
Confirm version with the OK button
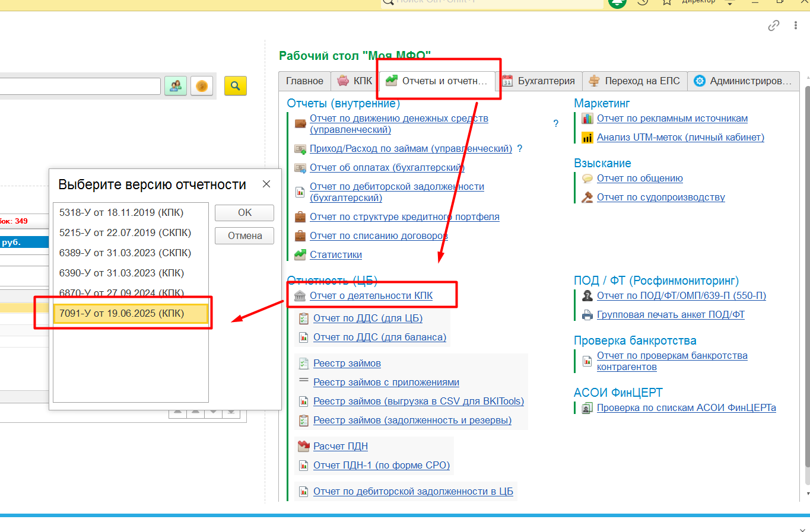pos(244,213)
